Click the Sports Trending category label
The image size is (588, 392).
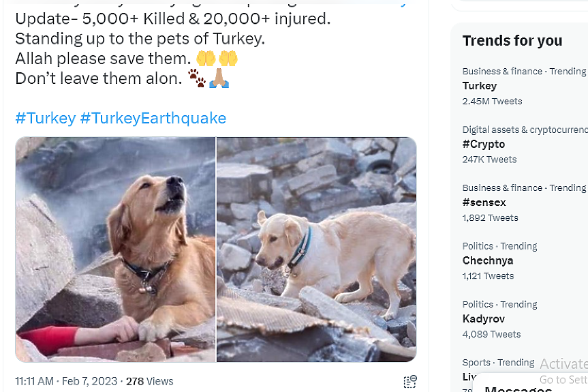[498, 363]
